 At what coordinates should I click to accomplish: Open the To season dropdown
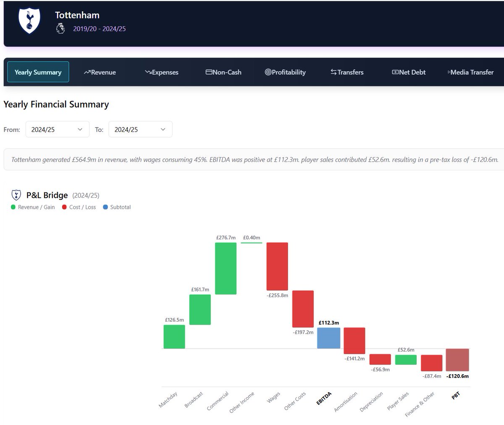140,129
